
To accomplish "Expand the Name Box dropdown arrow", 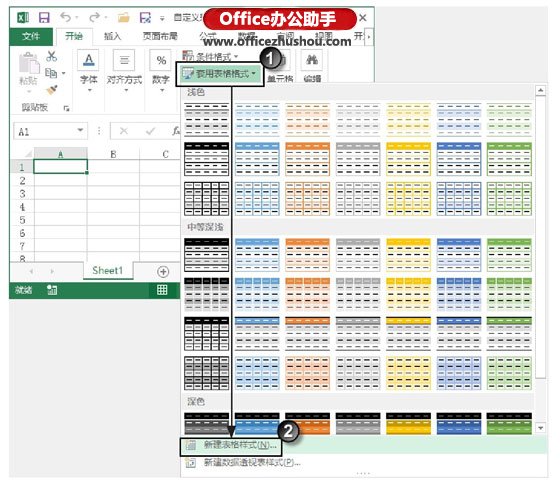I will pyautogui.click(x=80, y=130).
